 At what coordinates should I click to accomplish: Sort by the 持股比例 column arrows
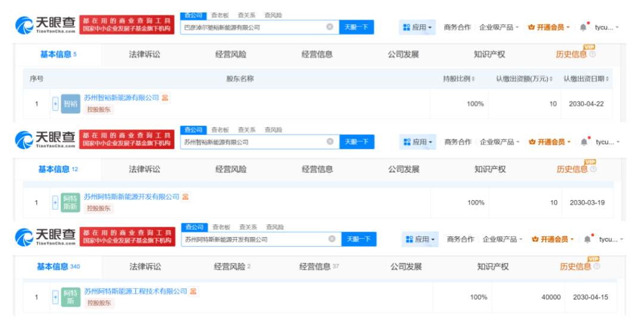point(473,79)
